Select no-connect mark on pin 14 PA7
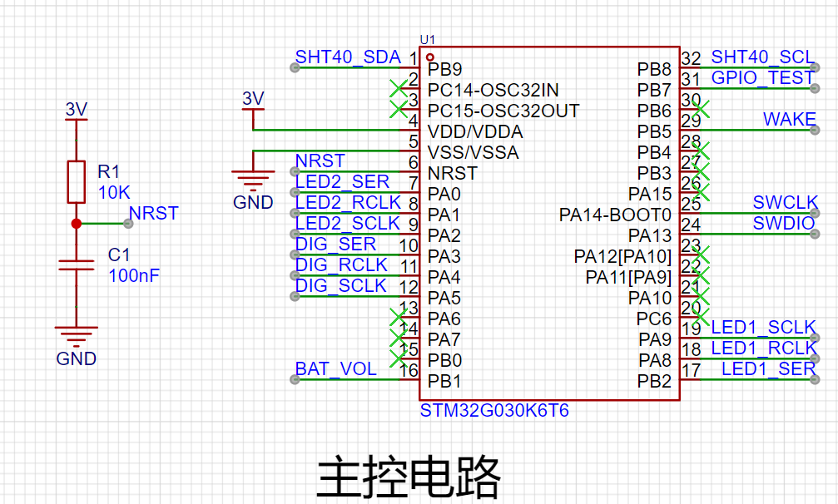The image size is (838, 504). coord(399,338)
